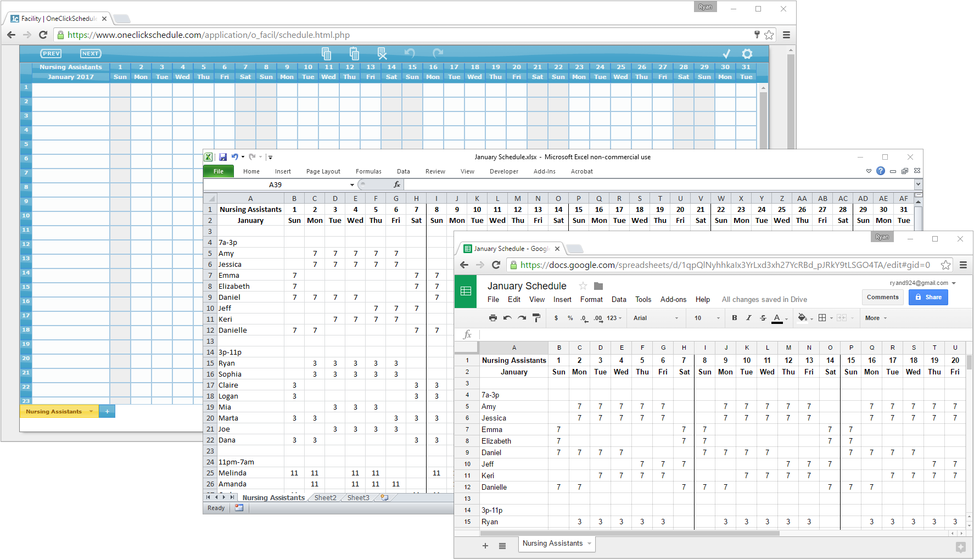Image resolution: width=974 pixels, height=560 pixels.
Task: Open Nursing Assistants tab menu in OneClickSchedule
Action: coord(91,411)
